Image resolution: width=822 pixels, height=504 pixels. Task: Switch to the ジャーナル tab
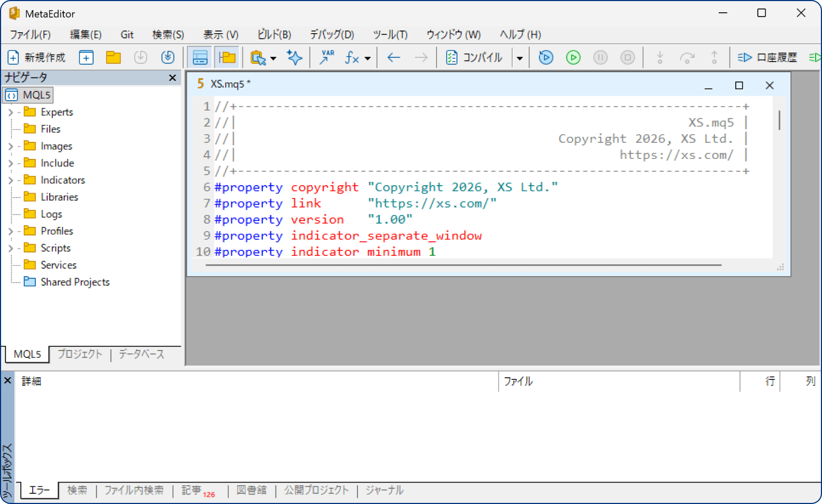pos(384,490)
